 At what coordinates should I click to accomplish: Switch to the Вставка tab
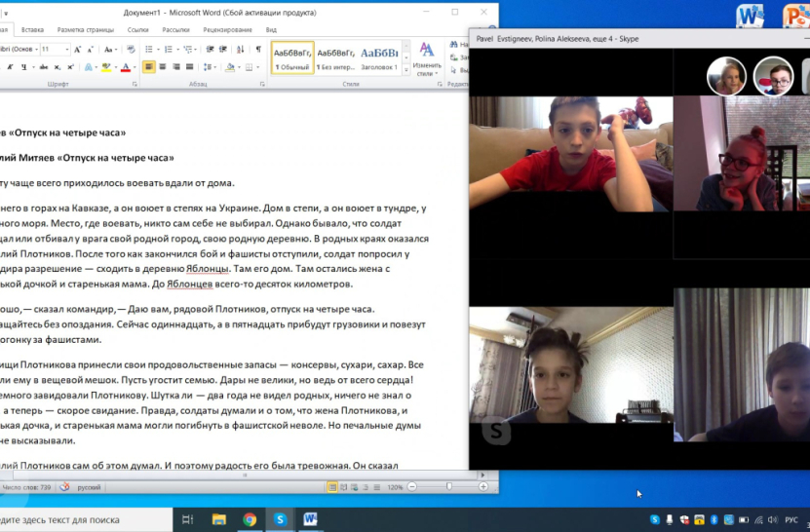pyautogui.click(x=32, y=30)
